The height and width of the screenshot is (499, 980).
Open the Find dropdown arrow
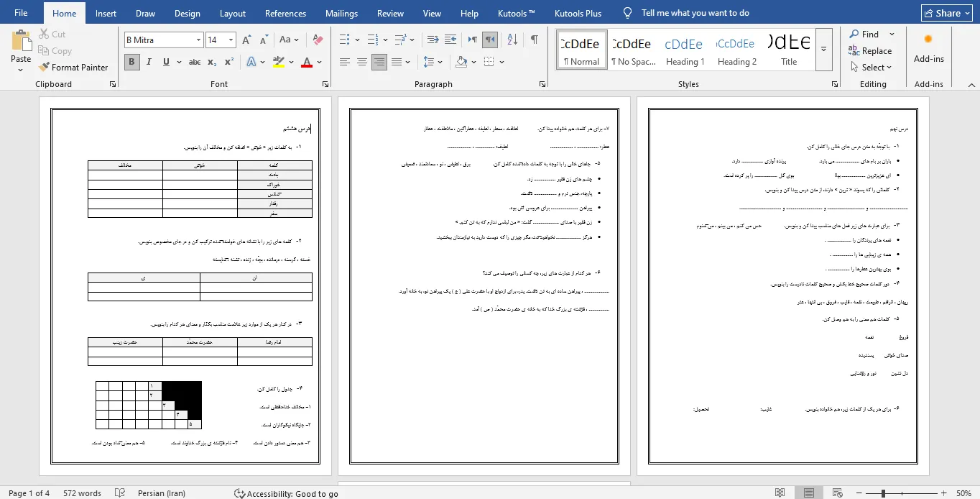[x=892, y=34]
